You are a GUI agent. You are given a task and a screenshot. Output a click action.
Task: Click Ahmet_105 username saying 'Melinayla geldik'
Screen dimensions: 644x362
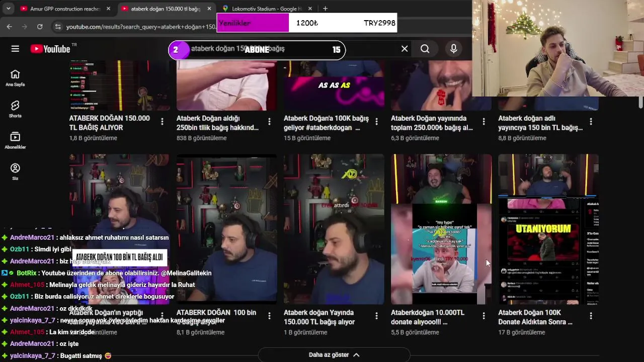point(27,285)
